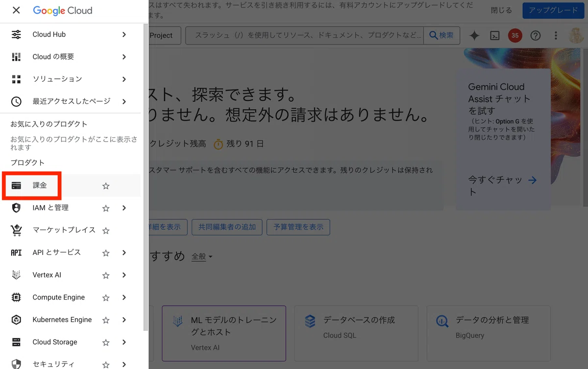Viewport: 588px width, 369px height.
Task: Click the 課金 credit card icon
Action: [16, 185]
